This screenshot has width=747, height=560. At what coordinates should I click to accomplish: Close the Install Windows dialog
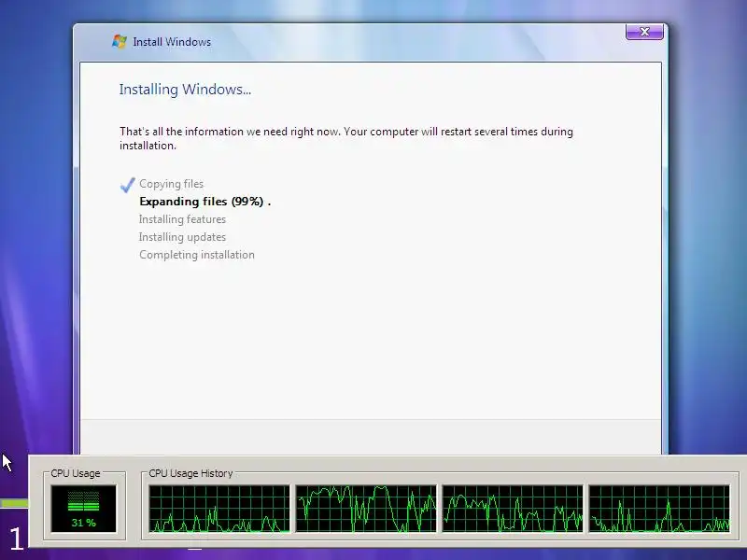pos(644,32)
